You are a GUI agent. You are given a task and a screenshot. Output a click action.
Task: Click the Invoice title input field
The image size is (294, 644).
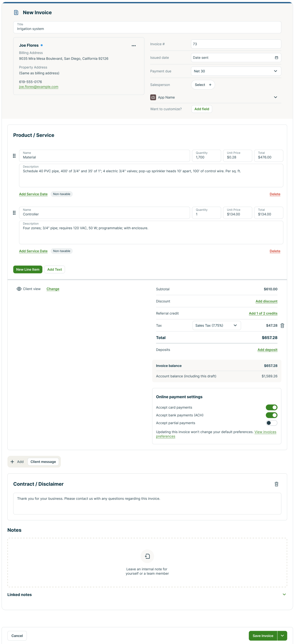(x=147, y=29)
